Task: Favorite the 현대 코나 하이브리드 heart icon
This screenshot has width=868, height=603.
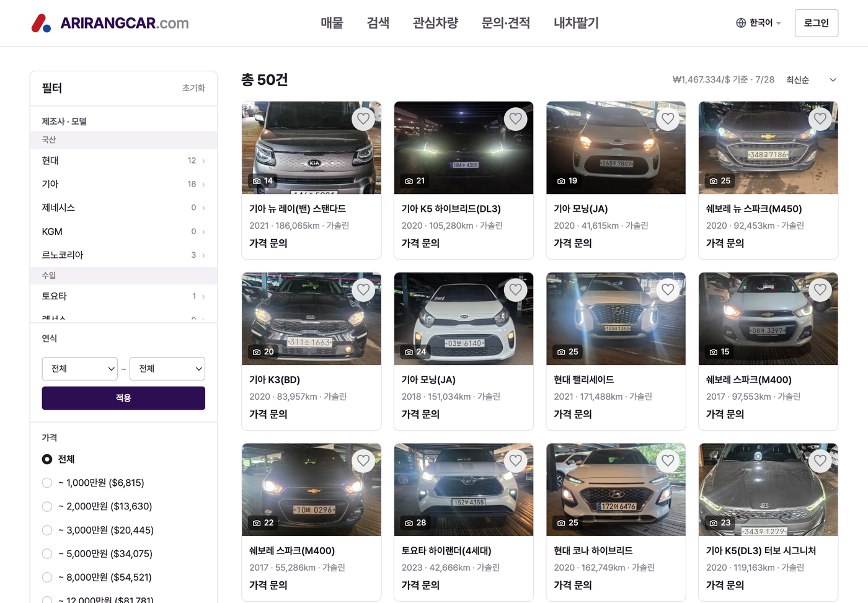Action: pyautogui.click(x=668, y=461)
